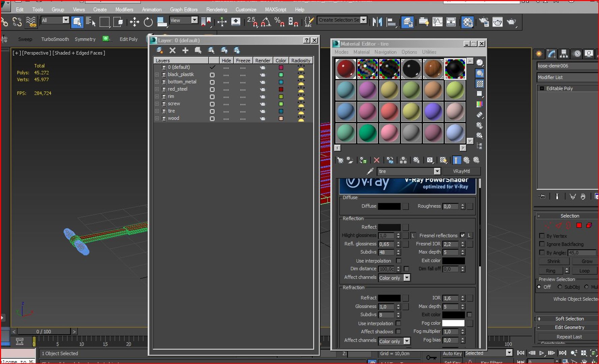Open Select by Name tool

[91, 22]
